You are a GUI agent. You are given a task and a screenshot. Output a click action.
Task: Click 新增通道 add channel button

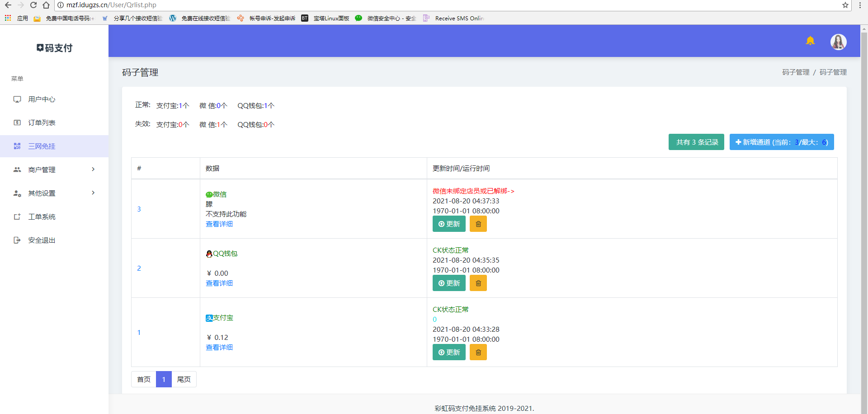[x=781, y=142]
